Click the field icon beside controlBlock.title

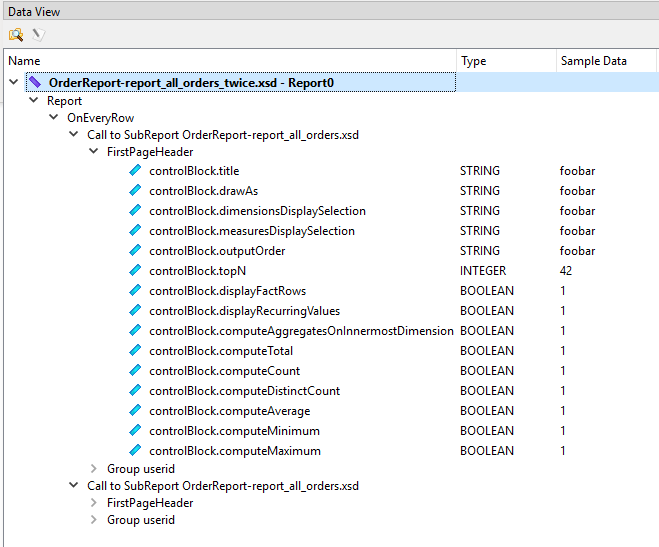click(136, 171)
